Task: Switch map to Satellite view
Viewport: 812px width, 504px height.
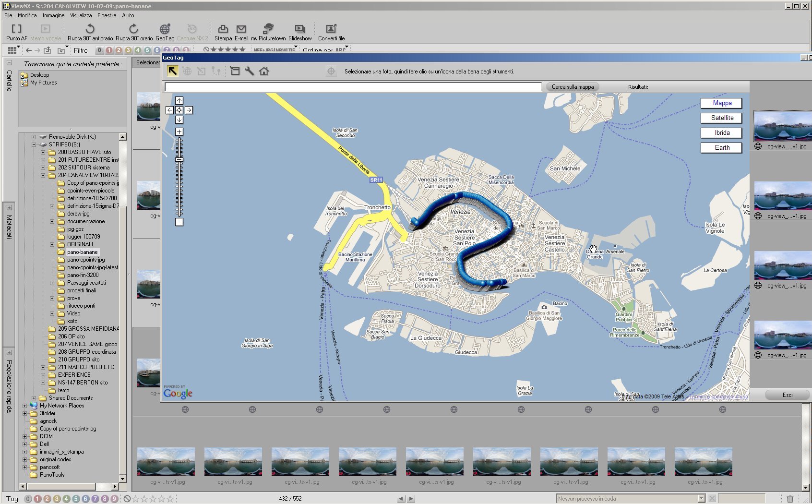Action: (721, 118)
